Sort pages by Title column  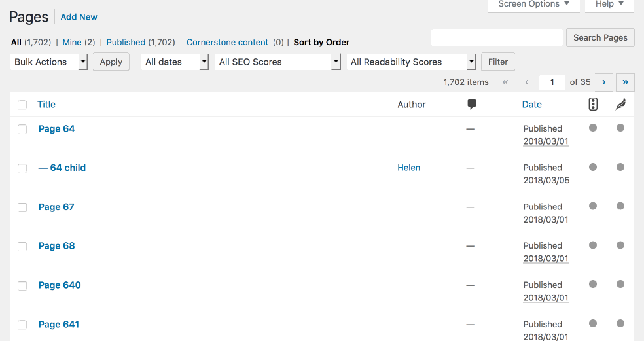[46, 104]
